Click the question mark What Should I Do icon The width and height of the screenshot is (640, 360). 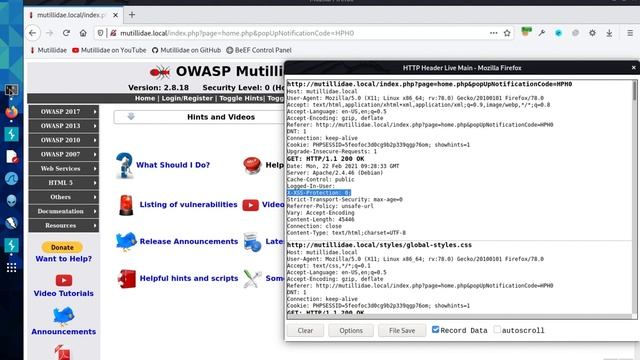pyautogui.click(x=124, y=165)
